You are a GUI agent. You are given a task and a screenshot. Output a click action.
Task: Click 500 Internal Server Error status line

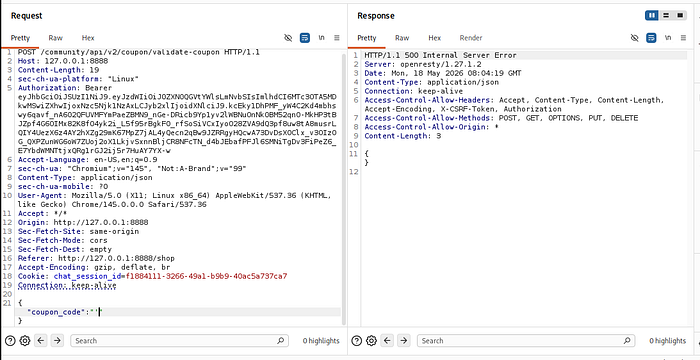(x=440, y=55)
